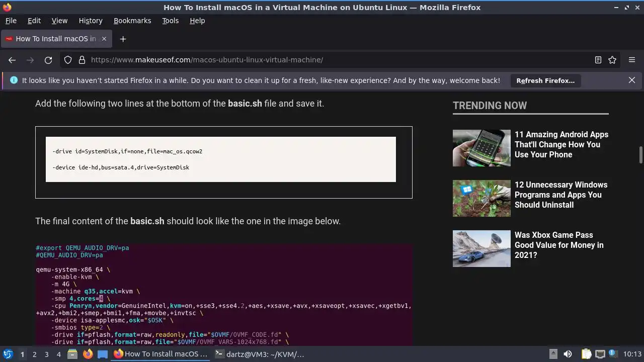Open the Help menu
Image resolution: width=644 pixels, height=362 pixels.
click(197, 21)
